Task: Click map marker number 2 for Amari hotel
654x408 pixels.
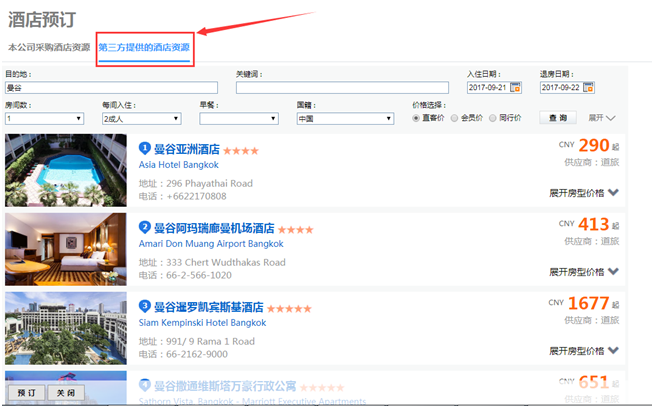Action: pos(145,227)
